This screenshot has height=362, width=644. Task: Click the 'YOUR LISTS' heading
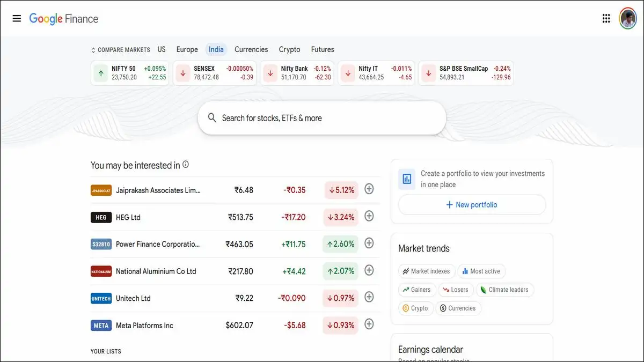point(106,352)
